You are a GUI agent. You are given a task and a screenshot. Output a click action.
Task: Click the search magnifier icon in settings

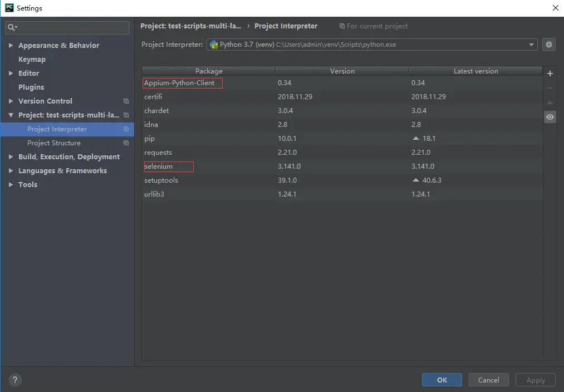tap(12, 27)
